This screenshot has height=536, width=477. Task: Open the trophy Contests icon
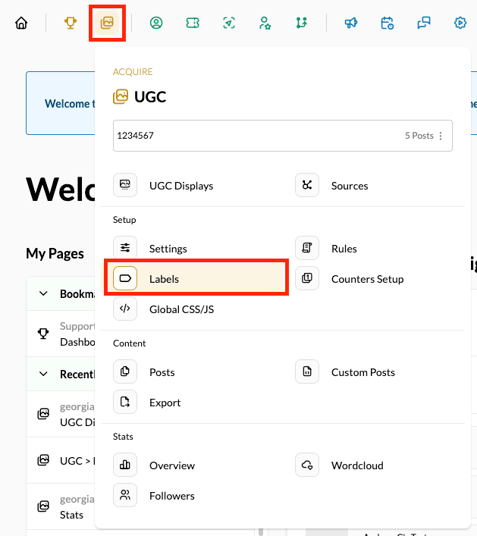pyautogui.click(x=70, y=23)
